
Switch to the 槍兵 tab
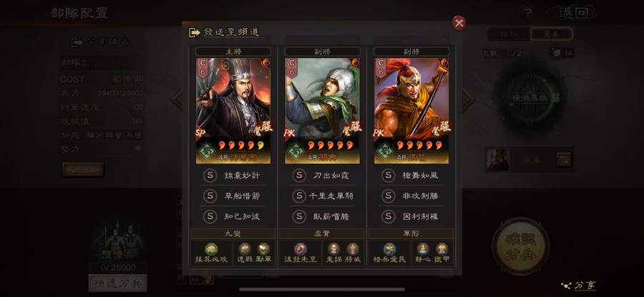509,34
